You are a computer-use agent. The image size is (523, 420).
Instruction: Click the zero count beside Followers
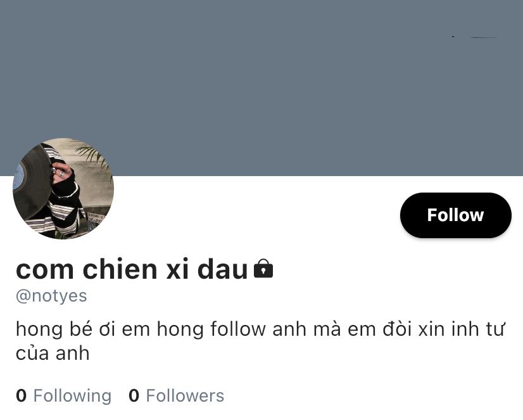coord(134,396)
